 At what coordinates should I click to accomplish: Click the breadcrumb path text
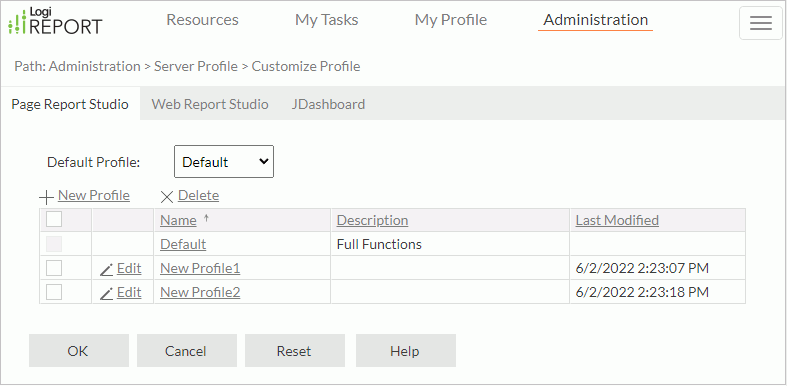tap(187, 66)
